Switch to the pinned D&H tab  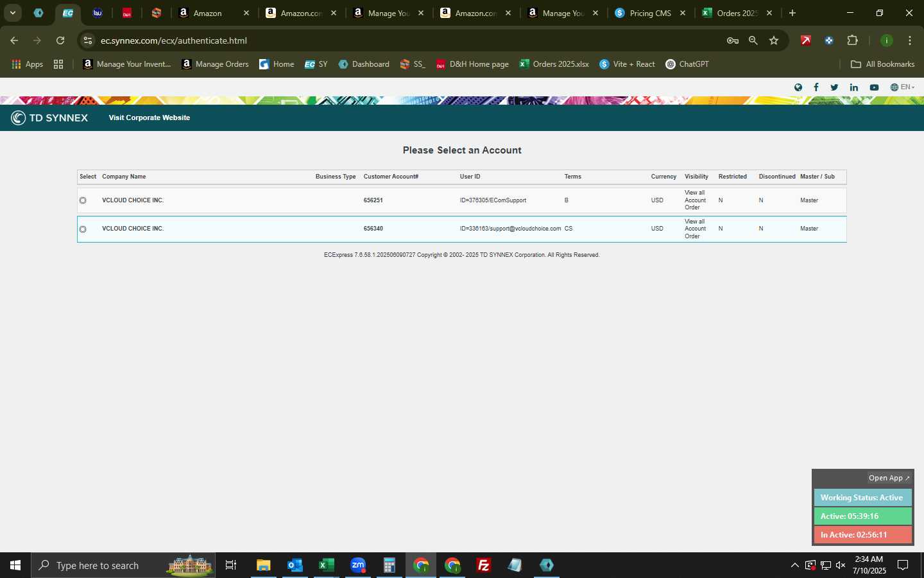pyautogui.click(x=126, y=13)
